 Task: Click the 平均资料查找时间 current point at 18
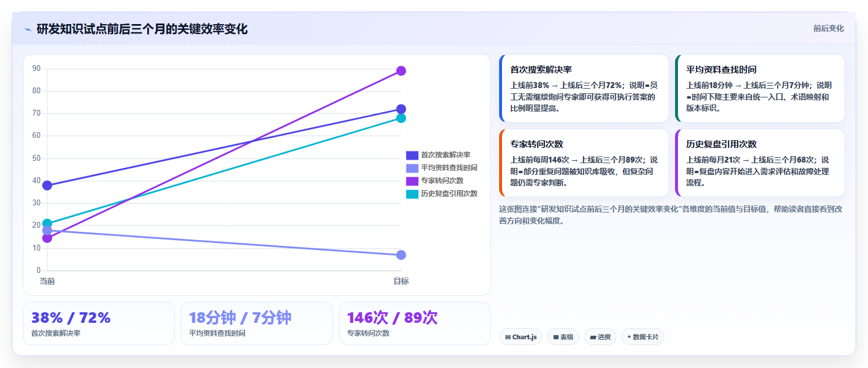pos(47,231)
